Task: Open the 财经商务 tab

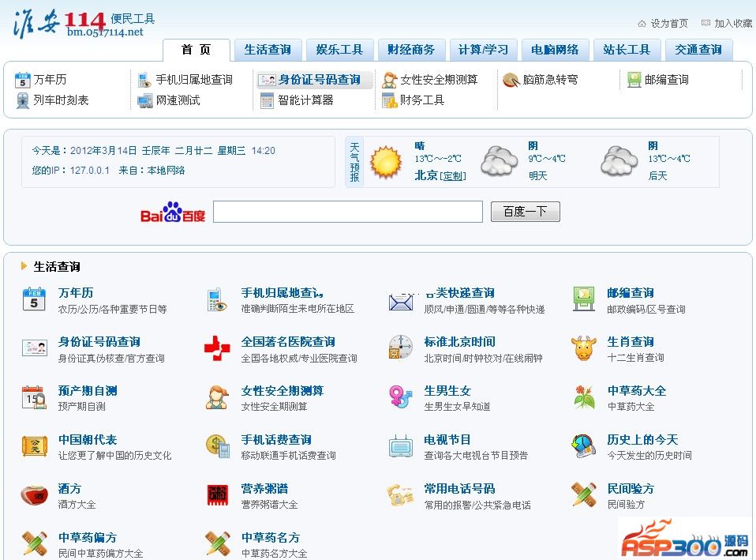Action: coord(411,50)
